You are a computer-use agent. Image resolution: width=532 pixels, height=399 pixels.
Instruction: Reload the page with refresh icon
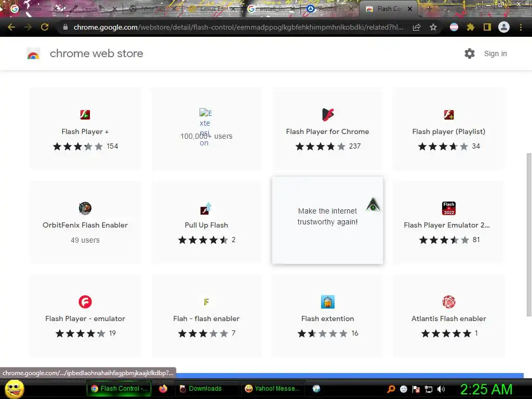tap(45, 27)
